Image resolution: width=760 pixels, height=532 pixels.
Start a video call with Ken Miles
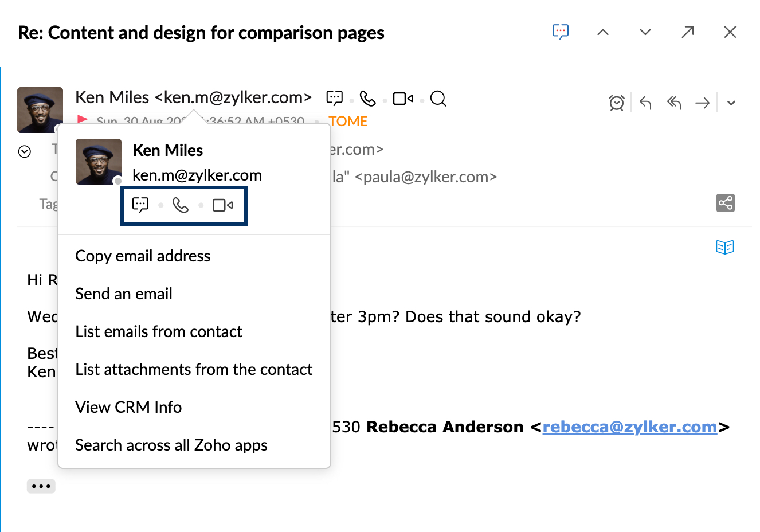tap(223, 205)
